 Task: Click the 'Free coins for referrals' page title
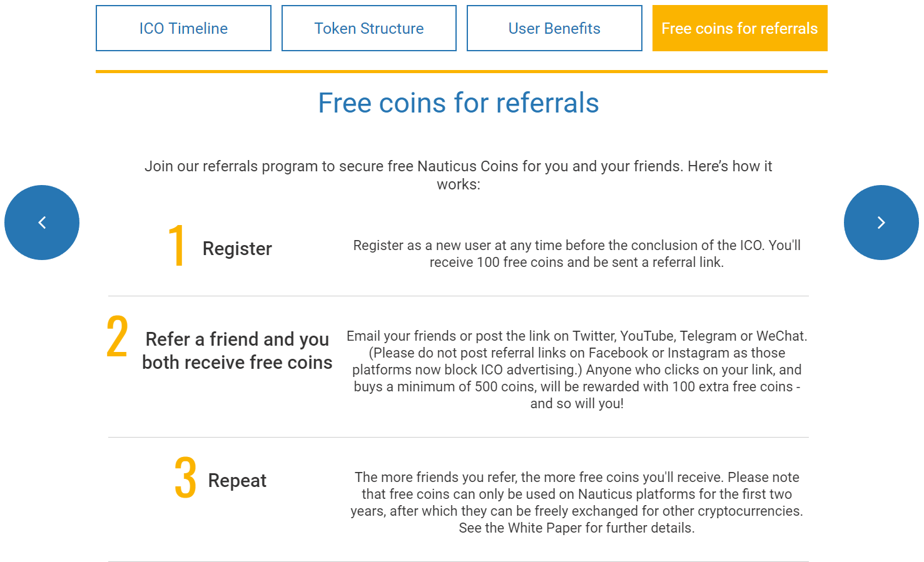pos(459,103)
